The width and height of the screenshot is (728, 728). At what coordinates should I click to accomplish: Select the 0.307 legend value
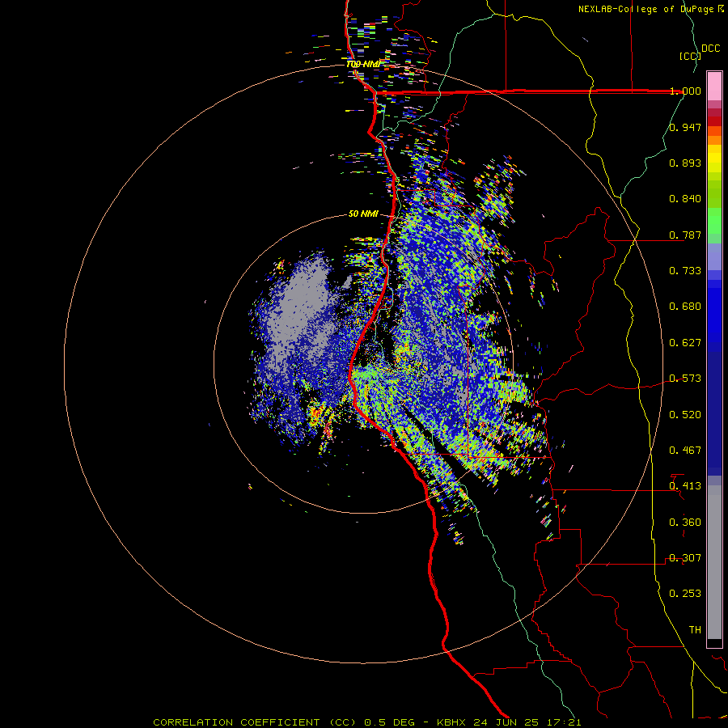(x=685, y=558)
